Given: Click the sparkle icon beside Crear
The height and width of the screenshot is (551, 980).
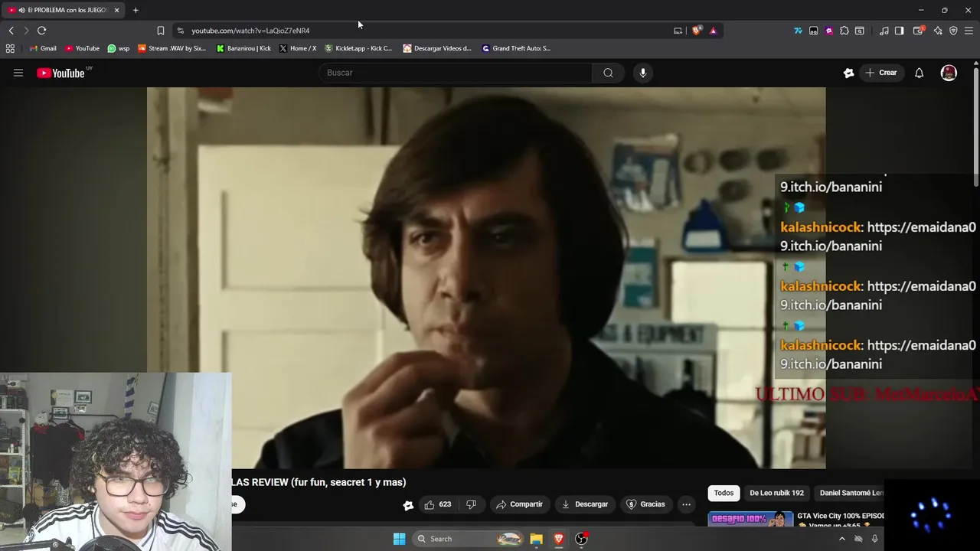Looking at the screenshot, I should click(848, 73).
